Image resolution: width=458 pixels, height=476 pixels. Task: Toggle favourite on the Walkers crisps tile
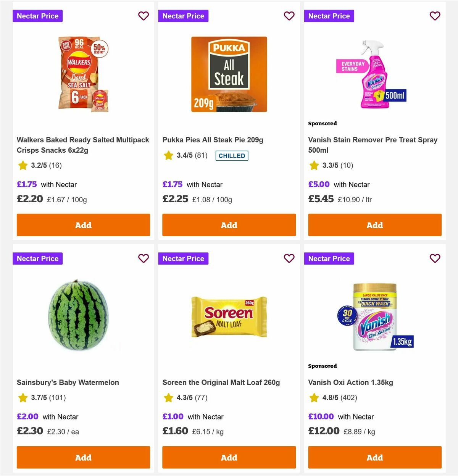click(144, 16)
